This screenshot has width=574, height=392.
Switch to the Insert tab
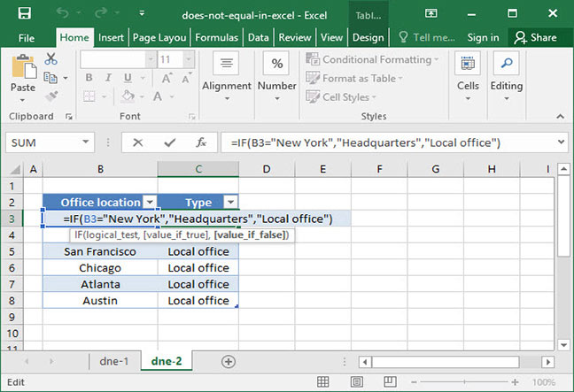[x=111, y=38]
